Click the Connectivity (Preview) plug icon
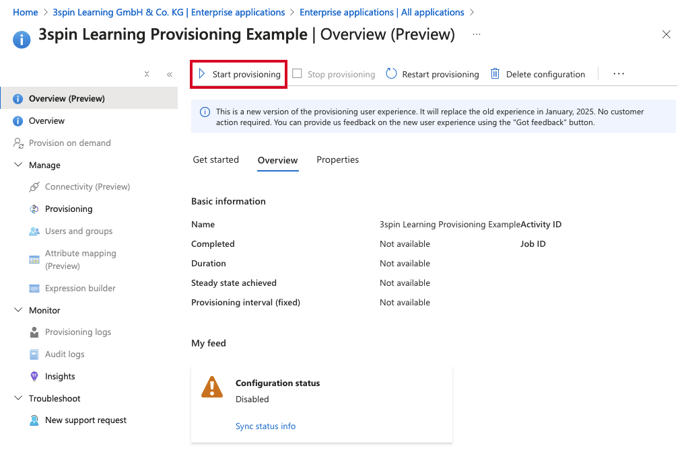688x454 pixels. (34, 187)
